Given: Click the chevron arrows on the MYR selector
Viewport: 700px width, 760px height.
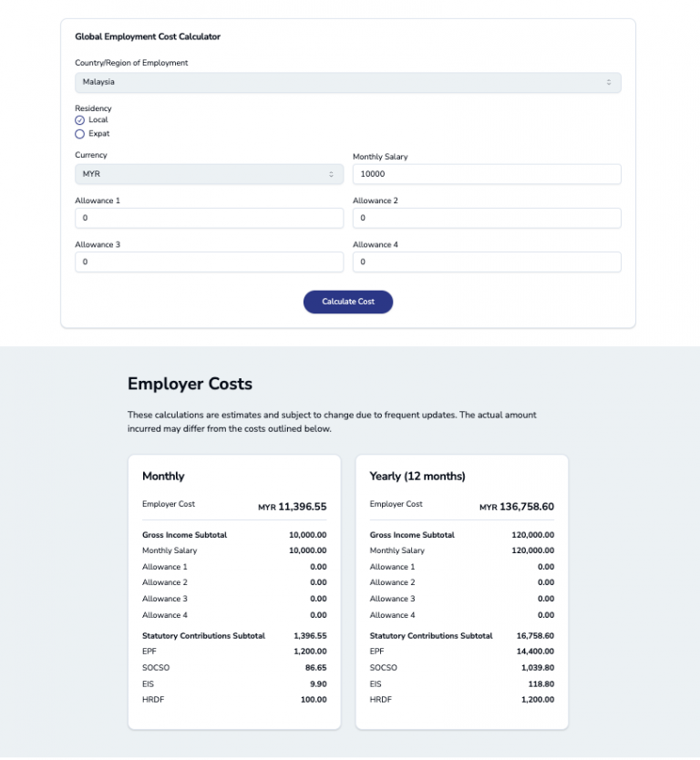Looking at the screenshot, I should 331,174.
